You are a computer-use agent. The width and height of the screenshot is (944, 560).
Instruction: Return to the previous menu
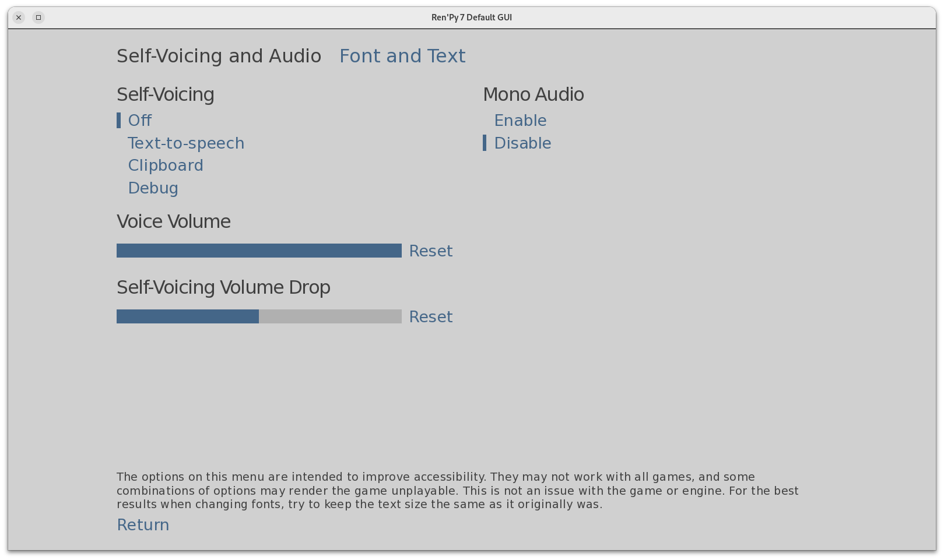click(x=143, y=525)
